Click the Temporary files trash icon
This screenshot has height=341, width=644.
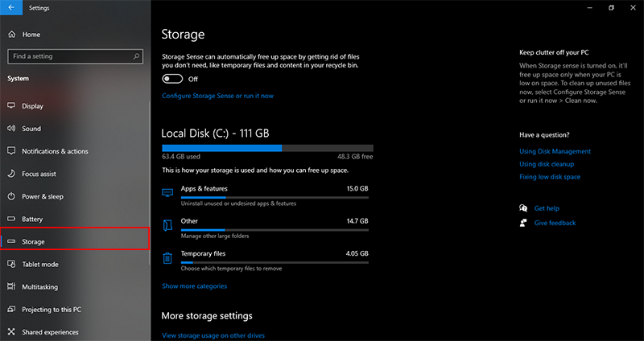coord(167,258)
